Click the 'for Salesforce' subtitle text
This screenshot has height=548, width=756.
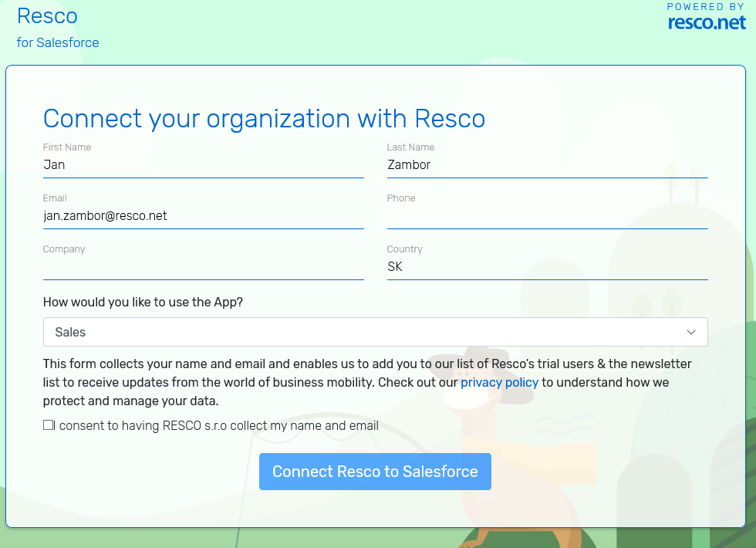tap(58, 42)
